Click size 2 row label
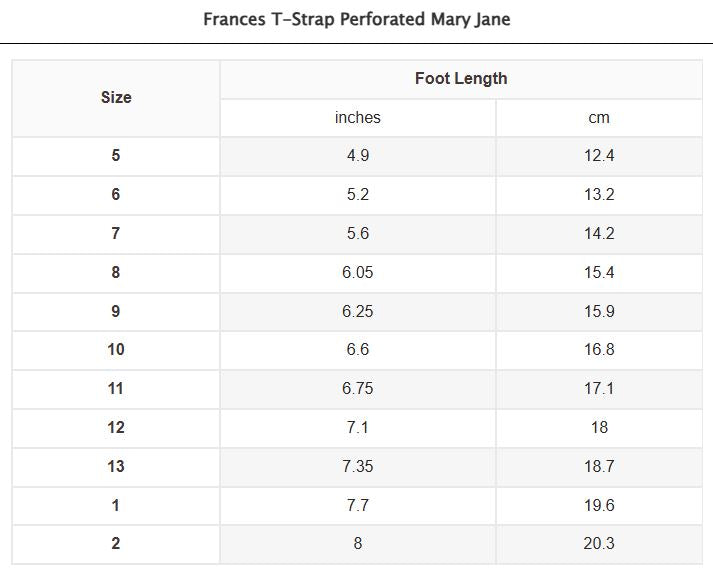This screenshot has width=713, height=572. pos(116,544)
